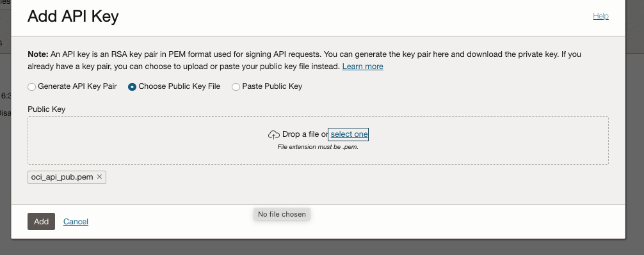644x255 pixels.
Task: Click the Add button
Action: pos(41,221)
